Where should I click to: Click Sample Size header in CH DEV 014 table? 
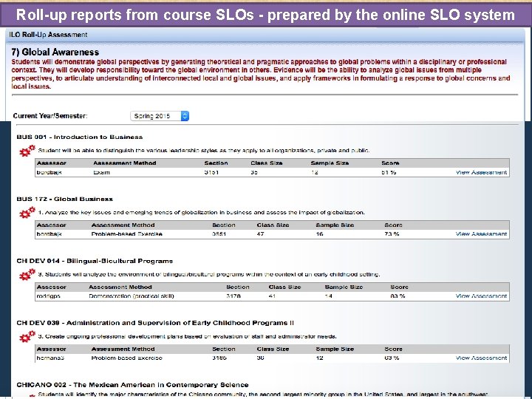(x=344, y=287)
